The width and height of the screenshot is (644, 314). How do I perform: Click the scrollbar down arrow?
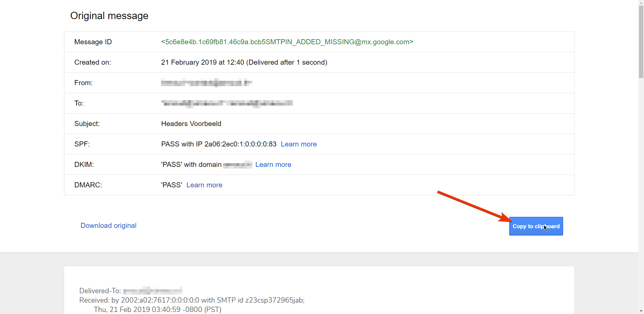[641, 311]
